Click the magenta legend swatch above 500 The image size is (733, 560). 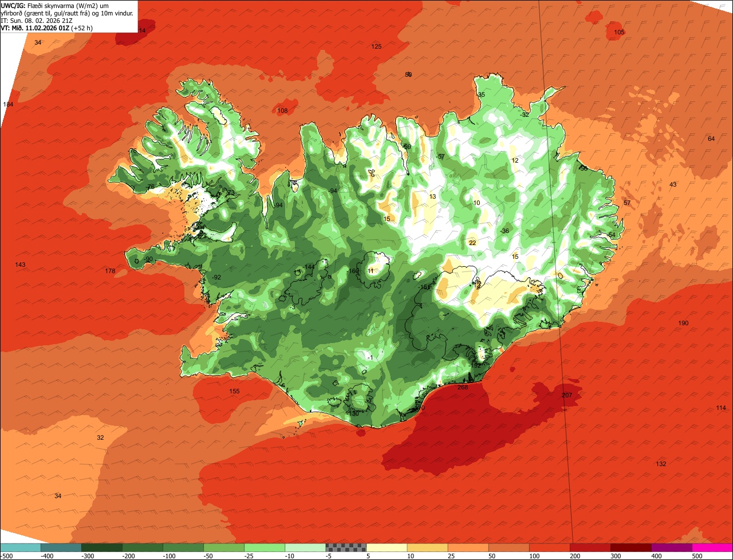coord(712,547)
